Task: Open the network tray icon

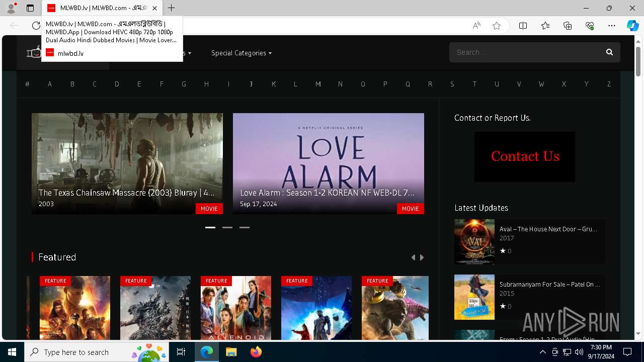Action: (567, 352)
